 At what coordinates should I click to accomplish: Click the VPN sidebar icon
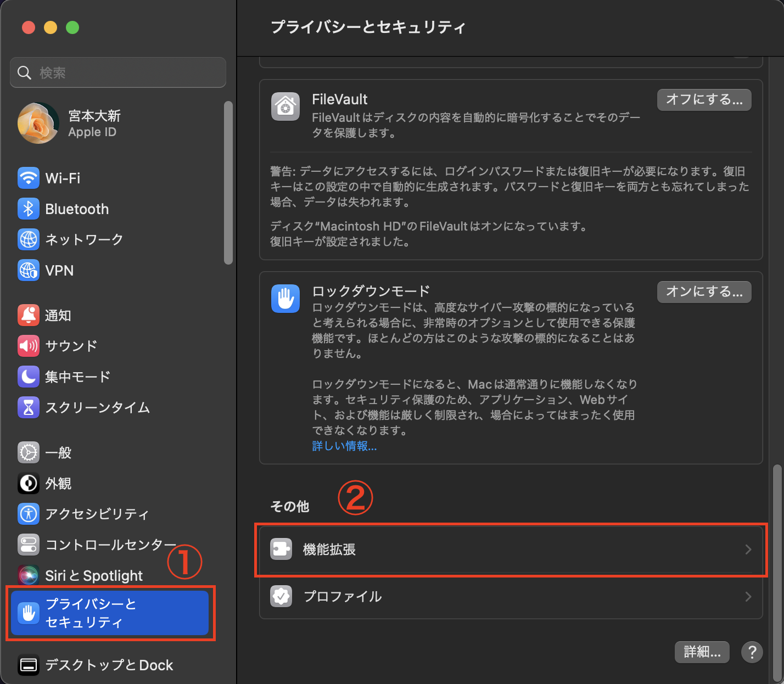(x=28, y=270)
